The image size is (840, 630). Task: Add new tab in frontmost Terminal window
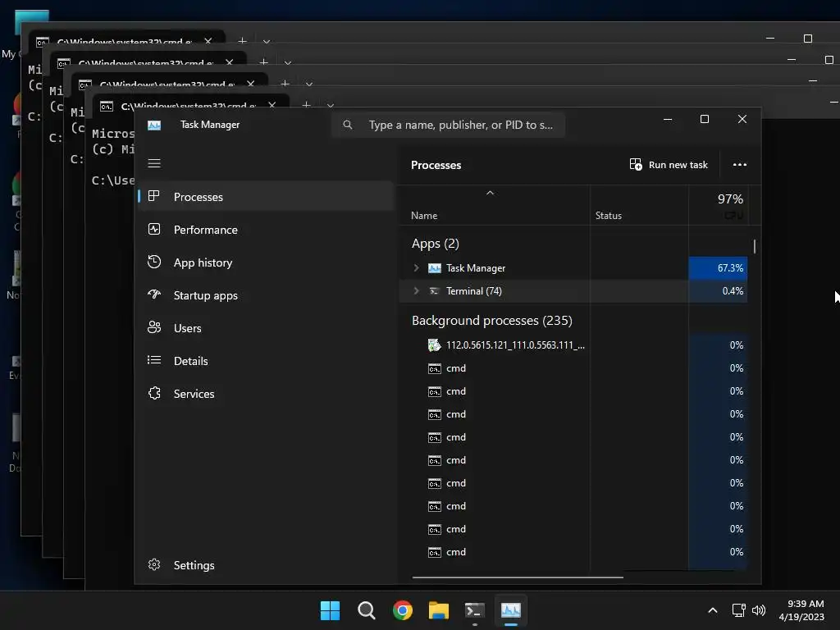pyautogui.click(x=307, y=105)
